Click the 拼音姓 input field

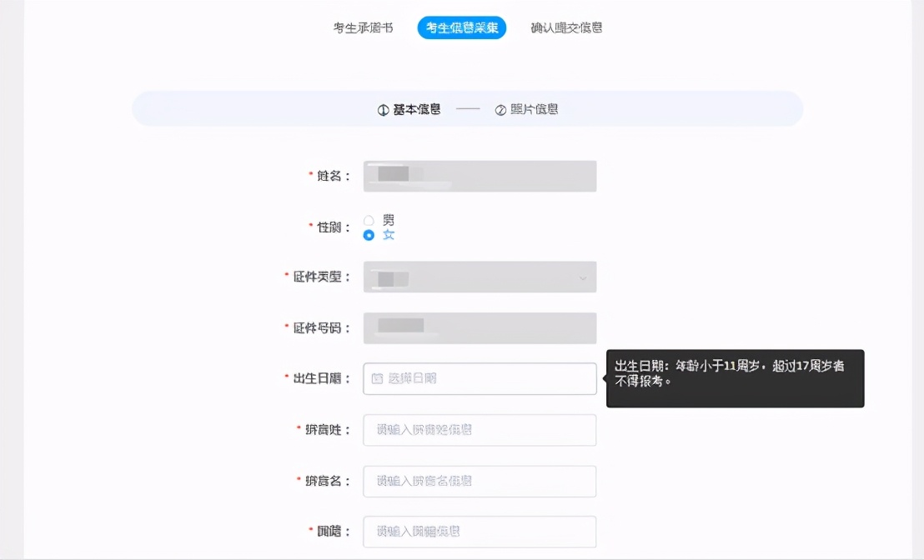pos(480,430)
